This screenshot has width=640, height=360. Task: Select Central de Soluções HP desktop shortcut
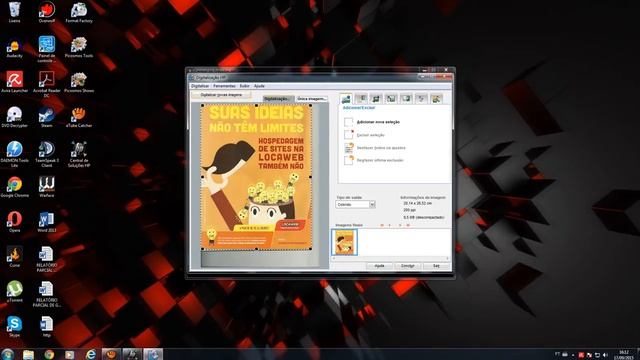point(79,154)
